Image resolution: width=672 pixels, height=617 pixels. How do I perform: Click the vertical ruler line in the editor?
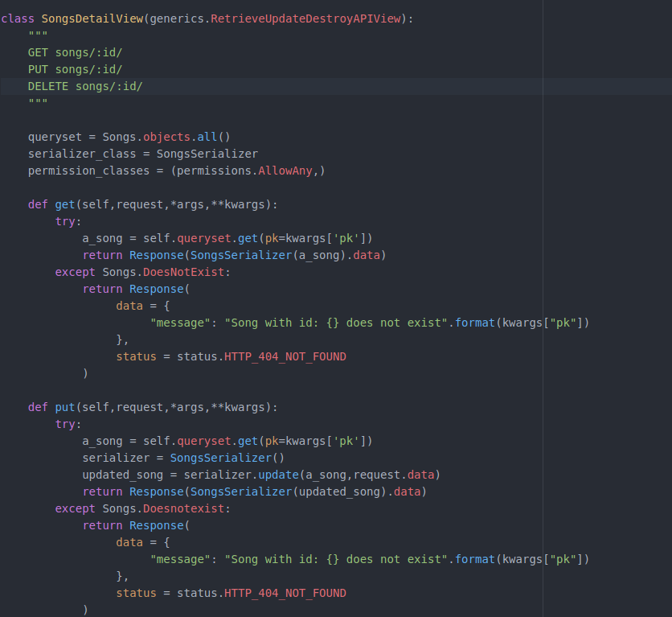pos(544,322)
